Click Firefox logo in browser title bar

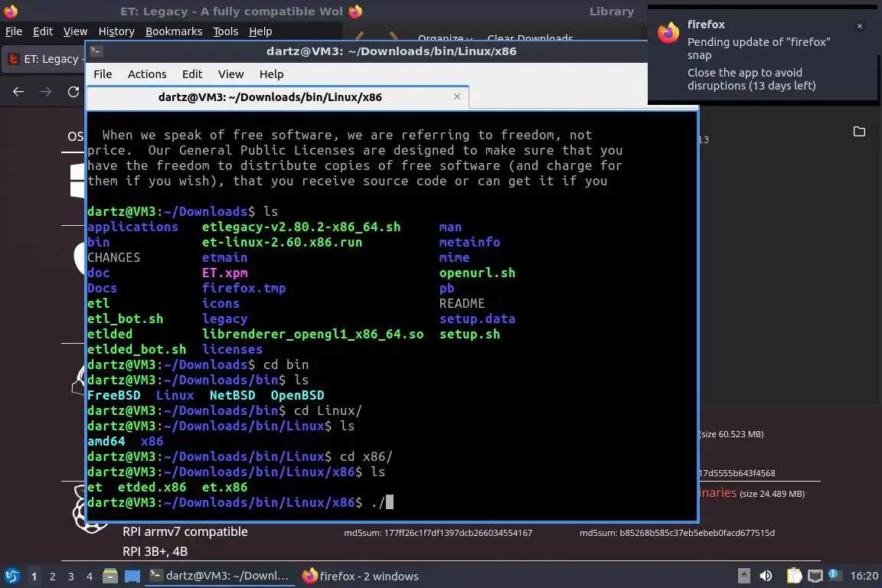point(11,11)
